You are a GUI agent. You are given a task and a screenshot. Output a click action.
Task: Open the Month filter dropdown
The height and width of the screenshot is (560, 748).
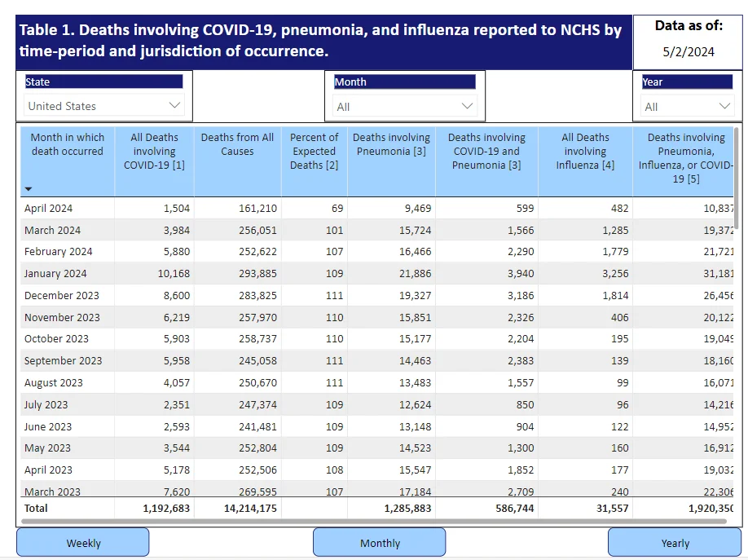click(x=404, y=107)
